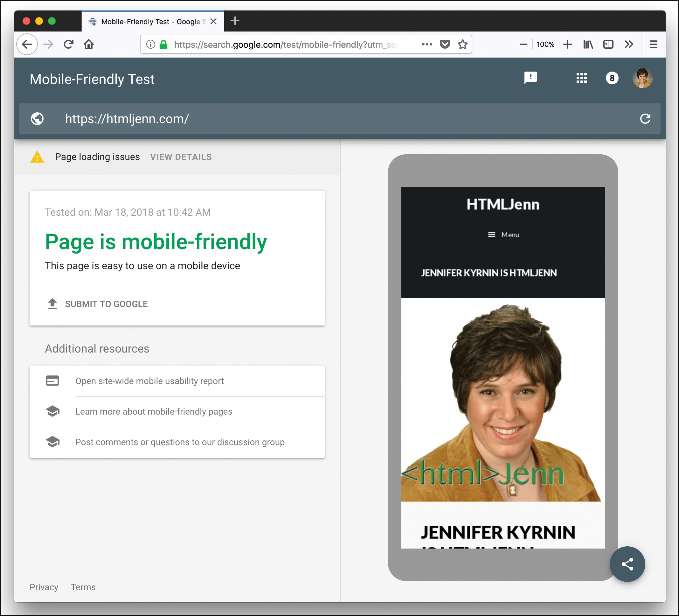Re-run the mobile-friendly test
Image resolution: width=679 pixels, height=616 pixels.
(645, 119)
